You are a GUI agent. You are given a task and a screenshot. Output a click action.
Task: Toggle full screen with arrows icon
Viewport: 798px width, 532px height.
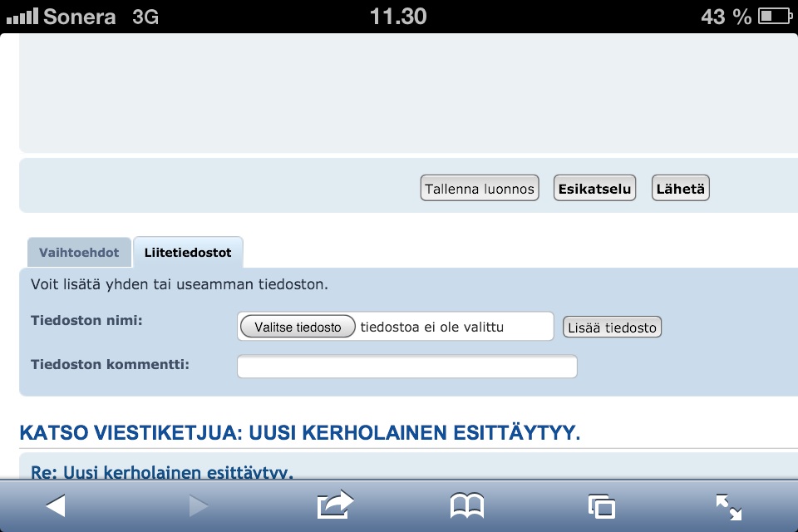click(729, 505)
